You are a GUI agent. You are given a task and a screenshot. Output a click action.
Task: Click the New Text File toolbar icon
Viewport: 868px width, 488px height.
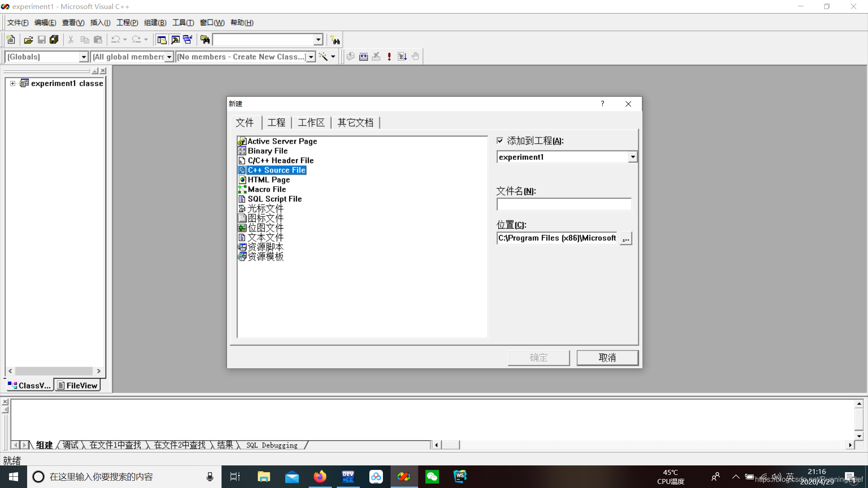[11, 40]
